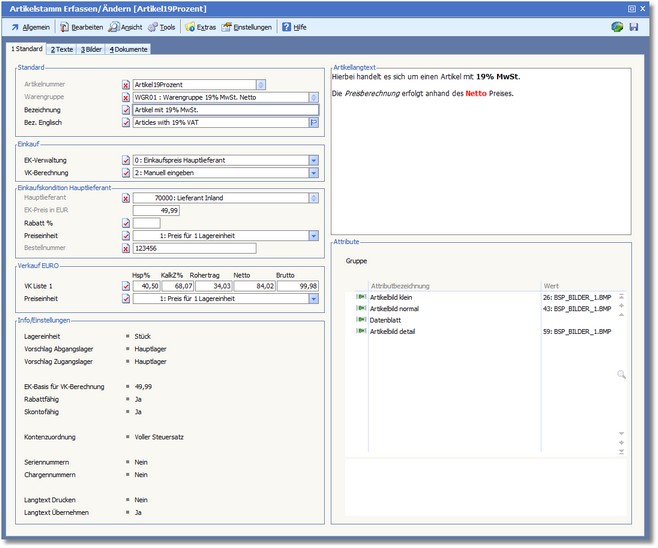Click the green icon next to Datenblatt
Screen dimensions: 658x548
coord(360,320)
